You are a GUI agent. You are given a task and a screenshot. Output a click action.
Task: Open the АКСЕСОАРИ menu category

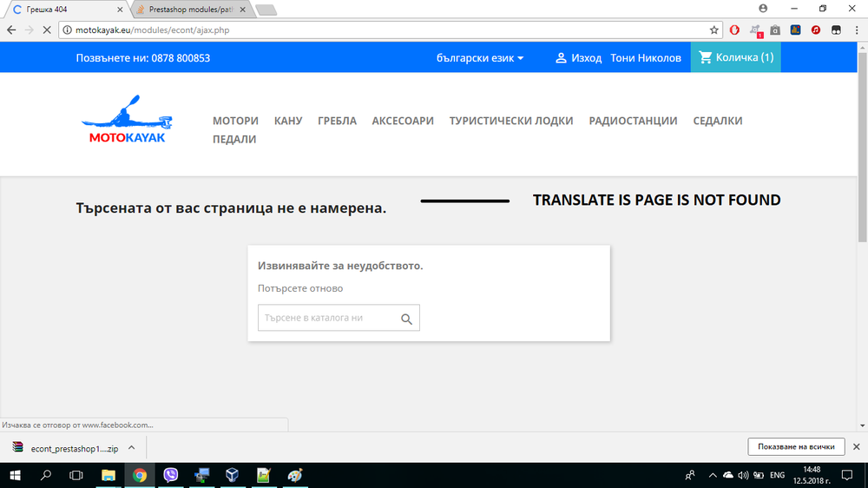point(403,121)
